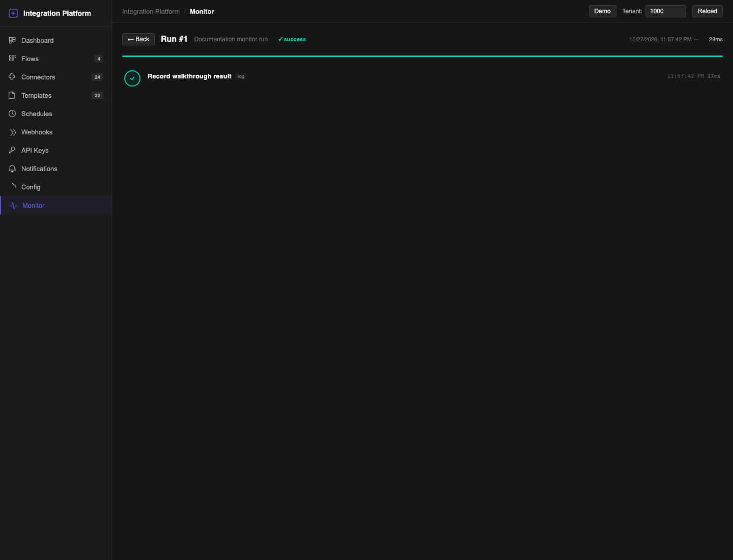The height and width of the screenshot is (560, 733).
Task: Click the Flows sidebar icon
Action: (12, 59)
